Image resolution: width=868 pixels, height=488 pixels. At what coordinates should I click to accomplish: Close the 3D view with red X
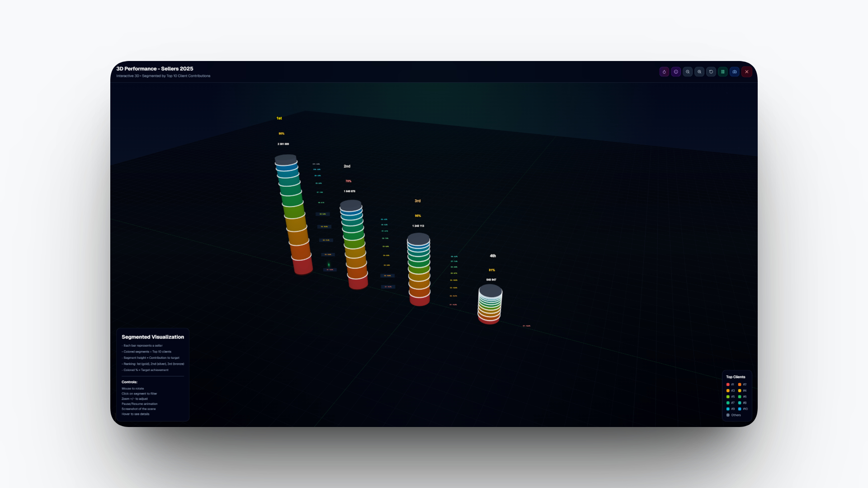click(x=747, y=72)
